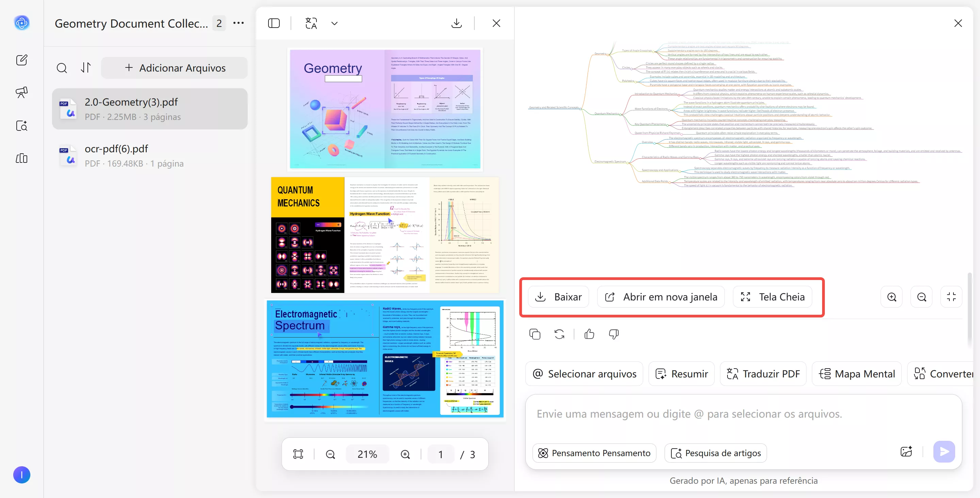Click the page number field showing 1
Viewport: 980px width, 498px height.
pos(440,454)
